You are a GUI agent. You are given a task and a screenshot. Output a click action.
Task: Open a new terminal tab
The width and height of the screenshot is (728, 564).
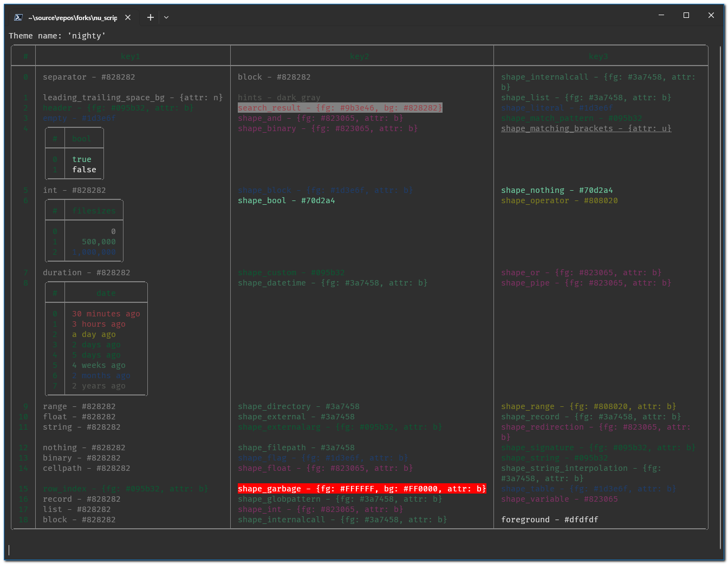(151, 17)
